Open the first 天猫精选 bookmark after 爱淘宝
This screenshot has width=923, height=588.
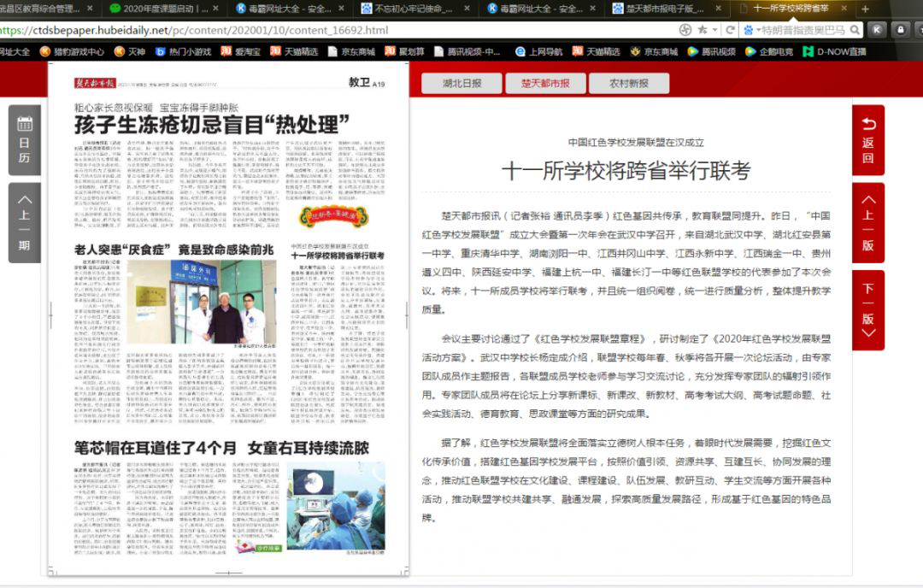click(294, 51)
